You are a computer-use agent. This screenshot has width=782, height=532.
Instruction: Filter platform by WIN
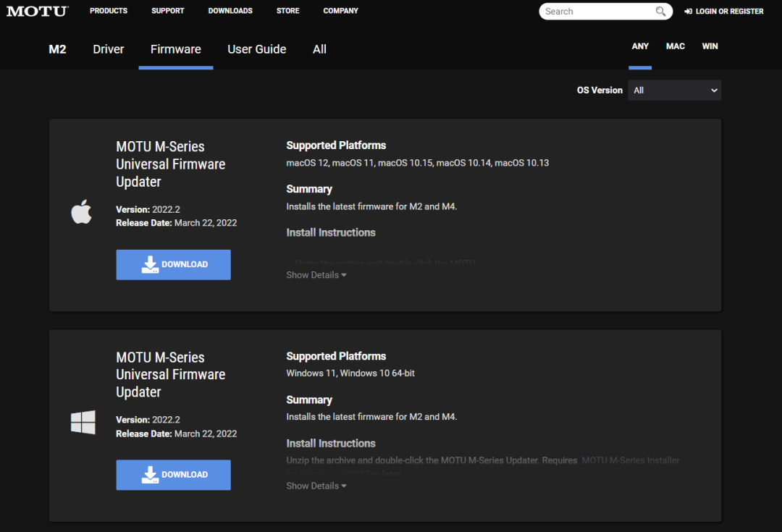pos(710,46)
